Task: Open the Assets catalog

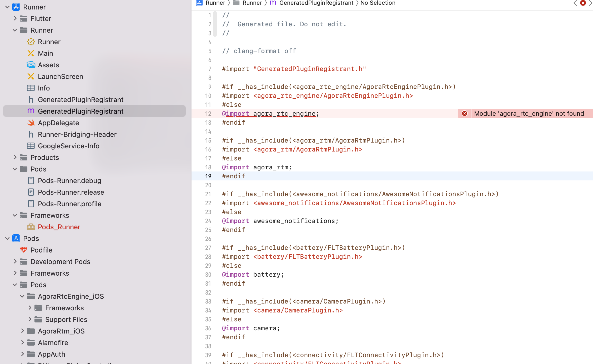Action: click(48, 65)
